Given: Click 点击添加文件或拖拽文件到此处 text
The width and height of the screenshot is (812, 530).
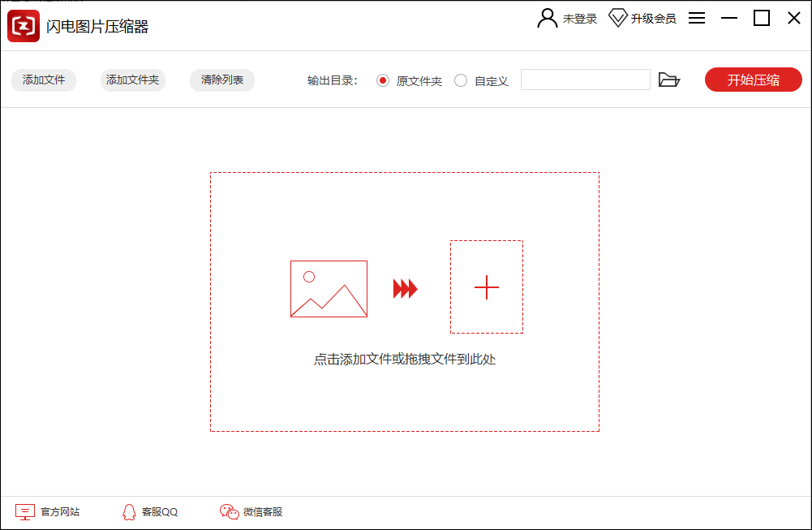Looking at the screenshot, I should tap(405, 359).
